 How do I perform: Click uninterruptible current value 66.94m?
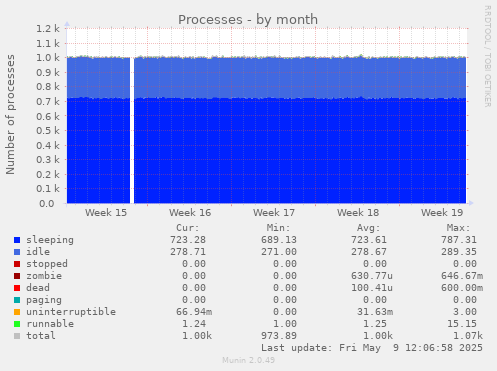pyautogui.click(x=194, y=312)
